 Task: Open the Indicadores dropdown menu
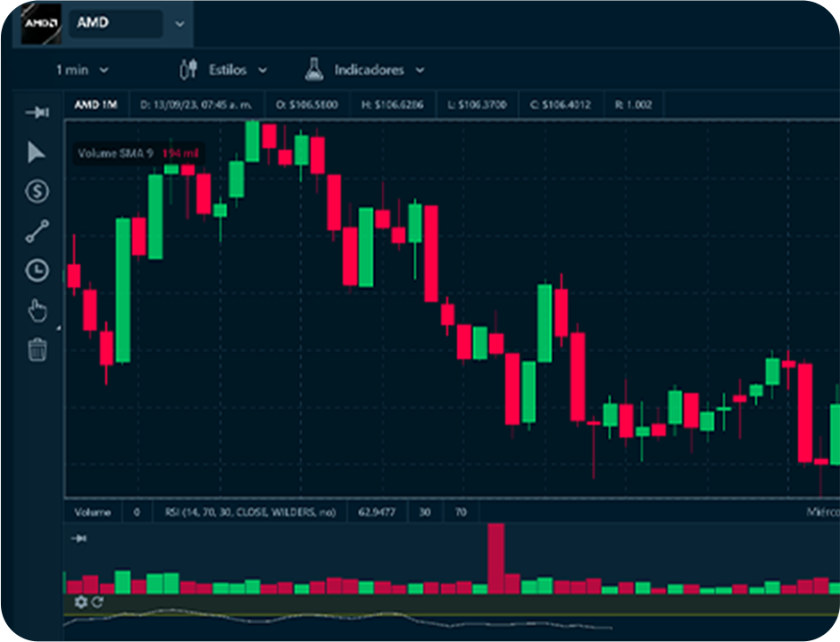(364, 70)
